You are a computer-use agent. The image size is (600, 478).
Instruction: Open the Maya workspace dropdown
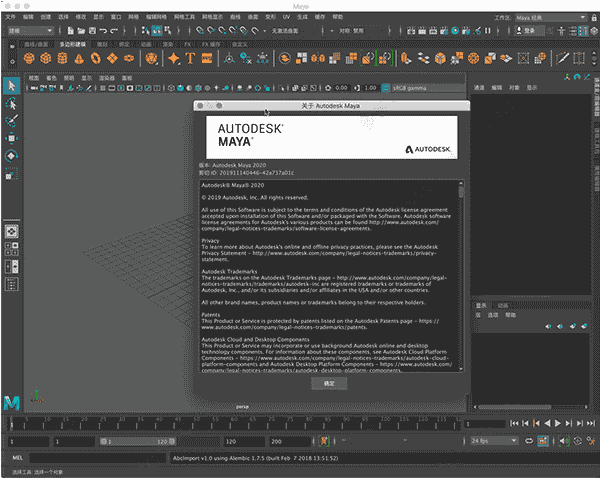(x=551, y=18)
